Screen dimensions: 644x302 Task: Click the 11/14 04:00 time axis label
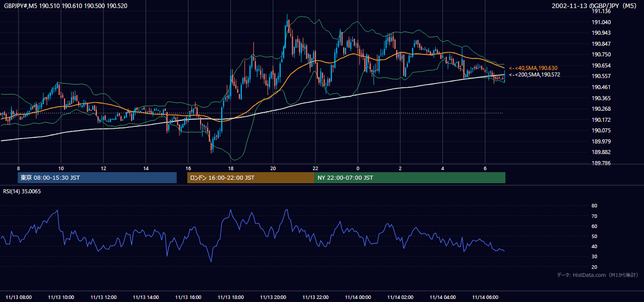(x=442, y=297)
